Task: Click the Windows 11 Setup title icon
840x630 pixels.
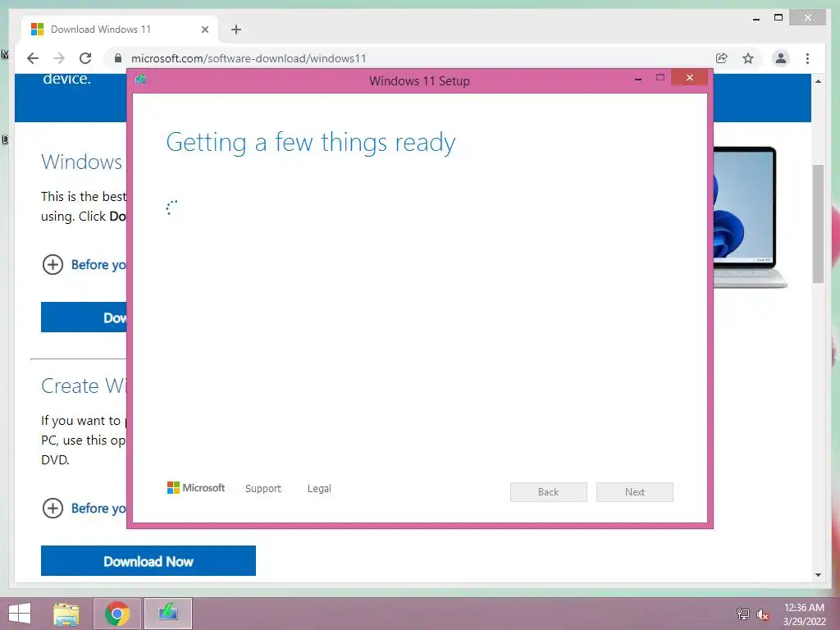Action: coord(141,80)
